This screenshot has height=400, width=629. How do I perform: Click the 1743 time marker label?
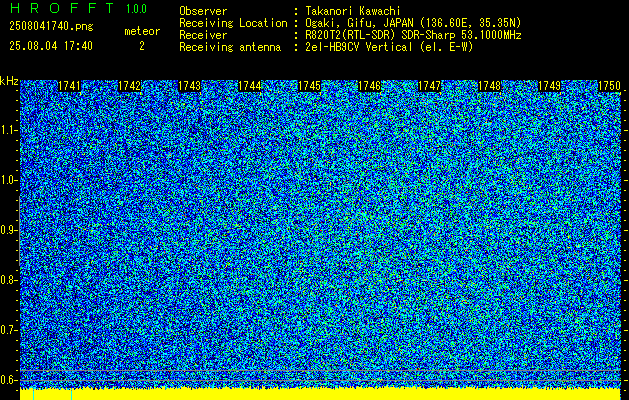(x=189, y=86)
